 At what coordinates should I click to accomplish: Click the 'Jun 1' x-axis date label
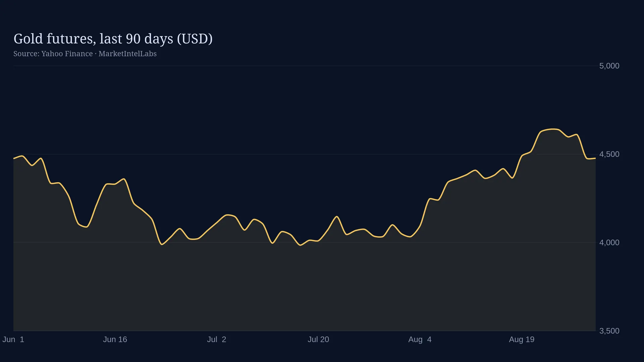click(x=13, y=340)
